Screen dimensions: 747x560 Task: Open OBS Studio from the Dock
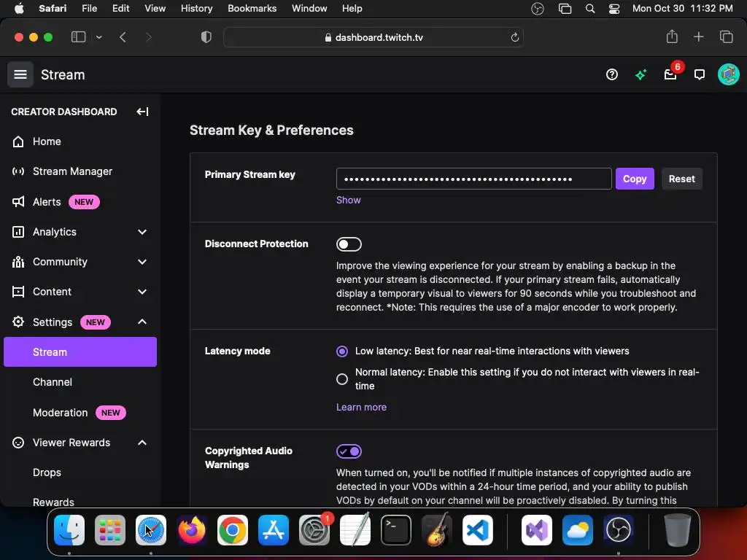coord(619,530)
